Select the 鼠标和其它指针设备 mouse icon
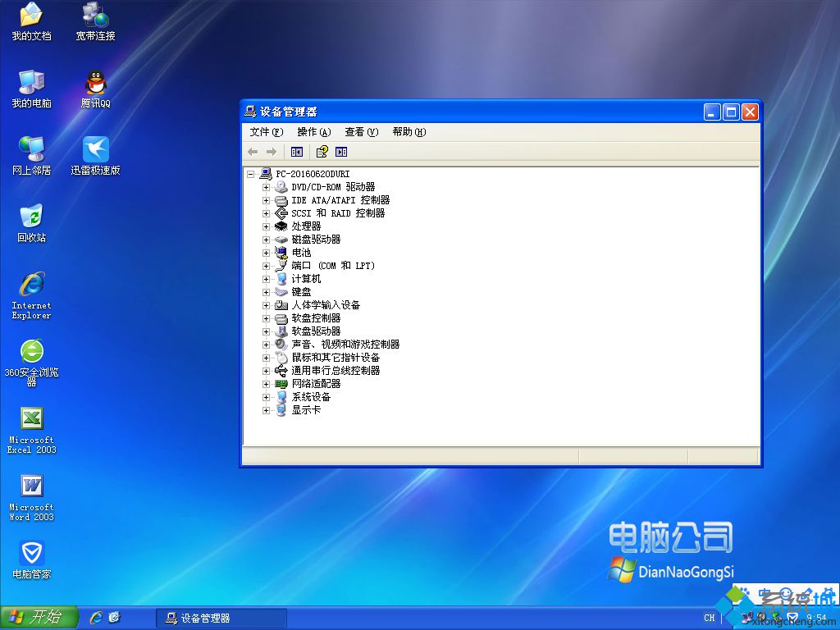 coord(281,358)
